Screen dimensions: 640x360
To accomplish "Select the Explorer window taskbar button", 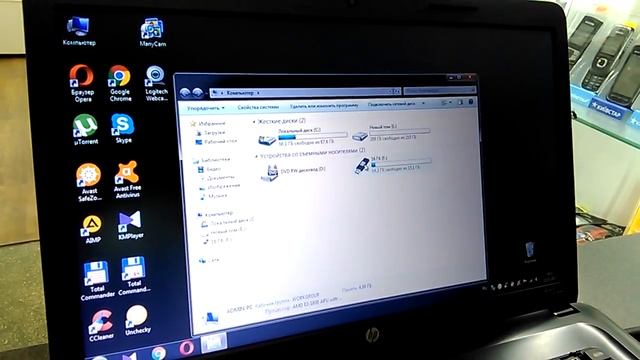I will pos(213,342).
